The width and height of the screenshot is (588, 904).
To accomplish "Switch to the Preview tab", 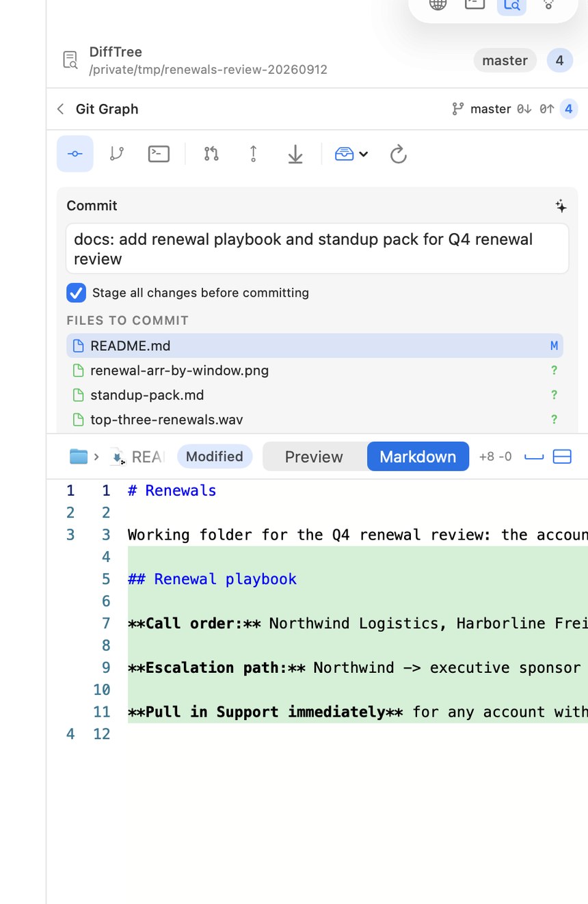I will [314, 457].
